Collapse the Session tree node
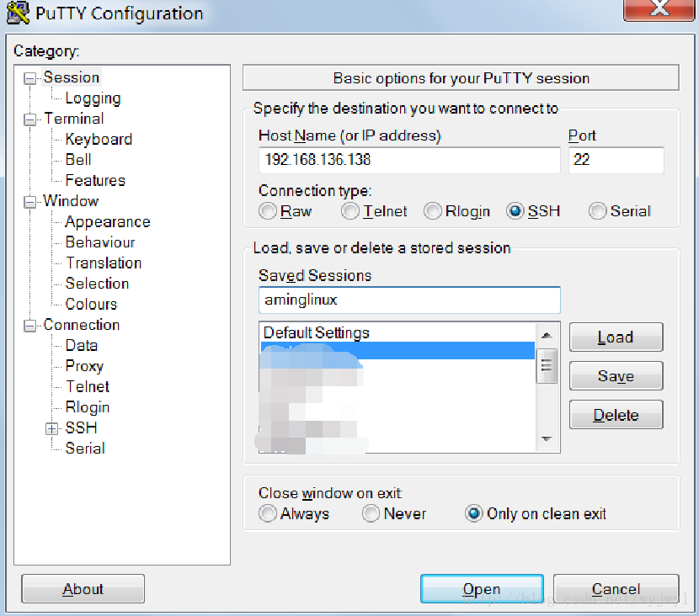The width and height of the screenshot is (699, 616). [29, 78]
